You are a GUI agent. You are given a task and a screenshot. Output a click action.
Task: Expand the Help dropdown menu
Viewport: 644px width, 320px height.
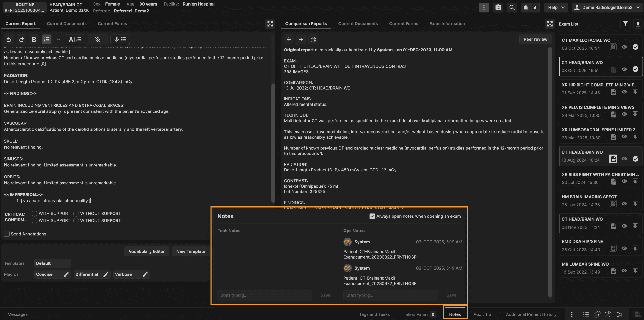coord(556,7)
